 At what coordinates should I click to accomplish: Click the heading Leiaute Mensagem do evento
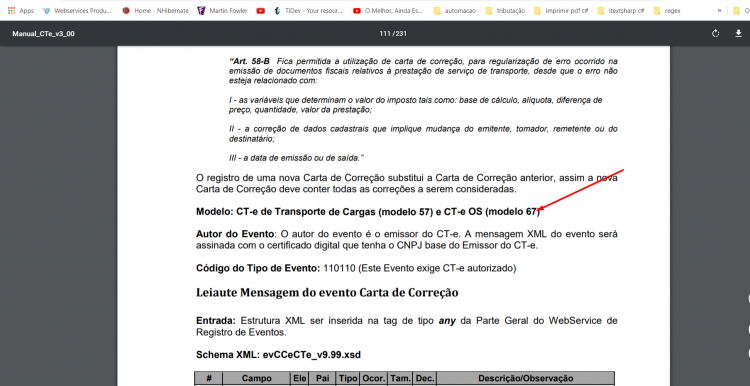(327, 293)
